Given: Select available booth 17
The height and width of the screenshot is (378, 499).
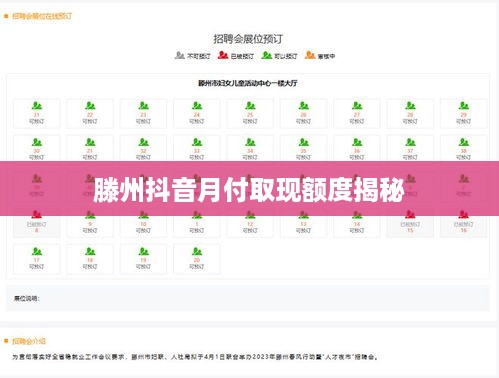Looking at the screenshot, I should 37,259.
